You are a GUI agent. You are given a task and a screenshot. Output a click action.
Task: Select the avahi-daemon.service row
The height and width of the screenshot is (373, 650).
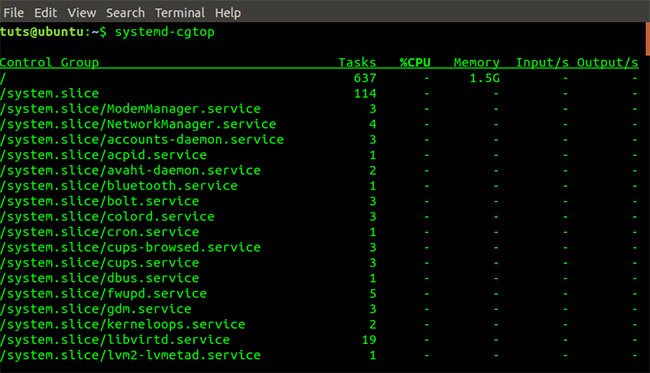coord(319,170)
